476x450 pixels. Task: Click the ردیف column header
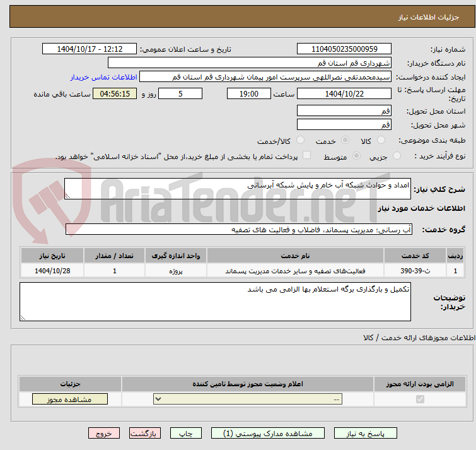click(x=455, y=256)
